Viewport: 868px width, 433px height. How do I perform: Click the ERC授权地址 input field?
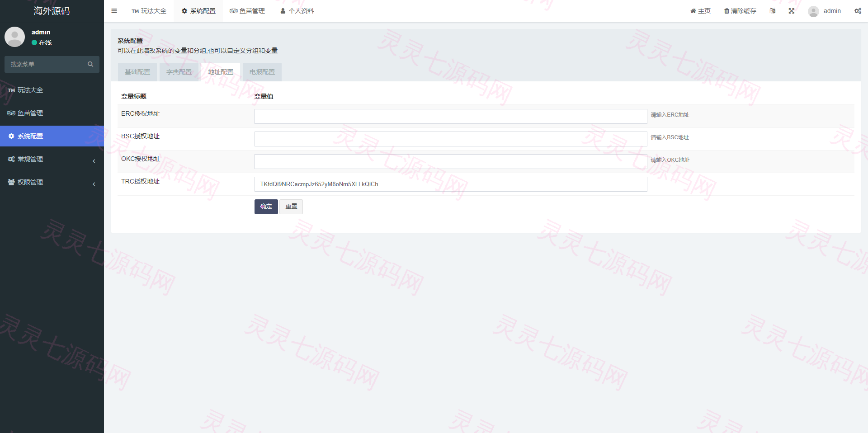451,116
